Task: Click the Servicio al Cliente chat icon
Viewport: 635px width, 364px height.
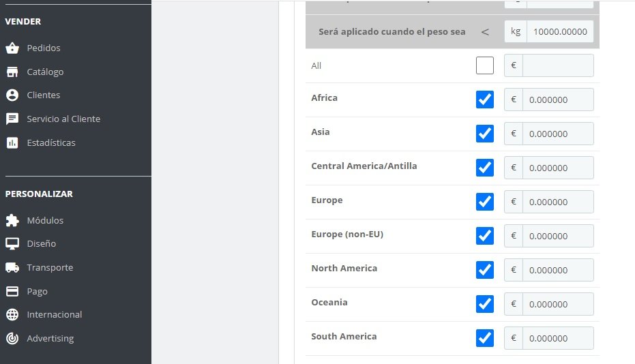Action: click(x=12, y=119)
